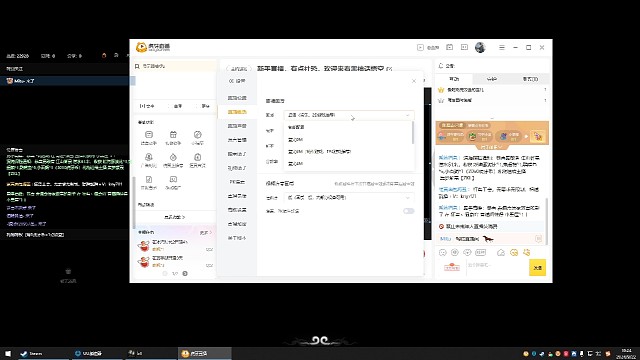Click the house-shaped icon in the chat toolbar
The width and height of the screenshot is (640, 360).
pyautogui.click(x=501, y=253)
